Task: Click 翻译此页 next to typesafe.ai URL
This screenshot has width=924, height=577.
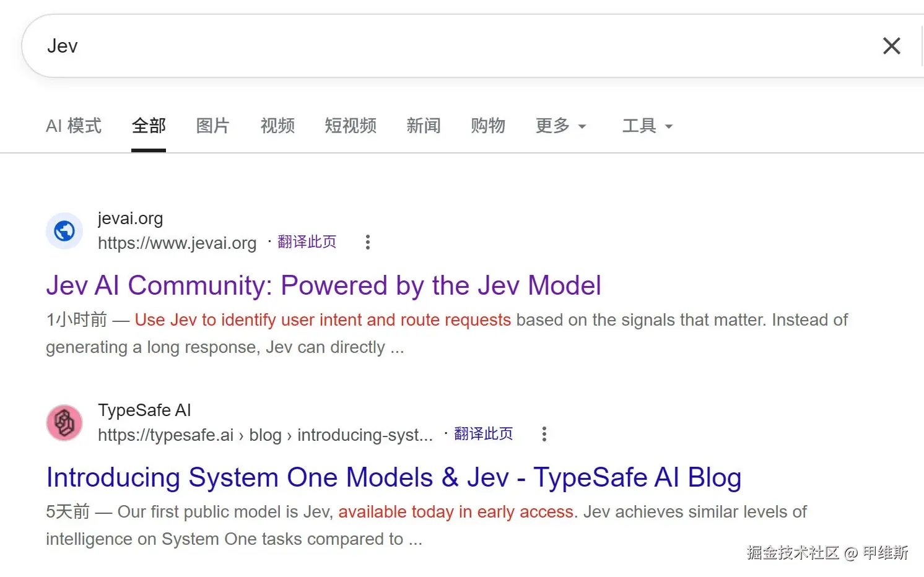Action: coord(484,433)
